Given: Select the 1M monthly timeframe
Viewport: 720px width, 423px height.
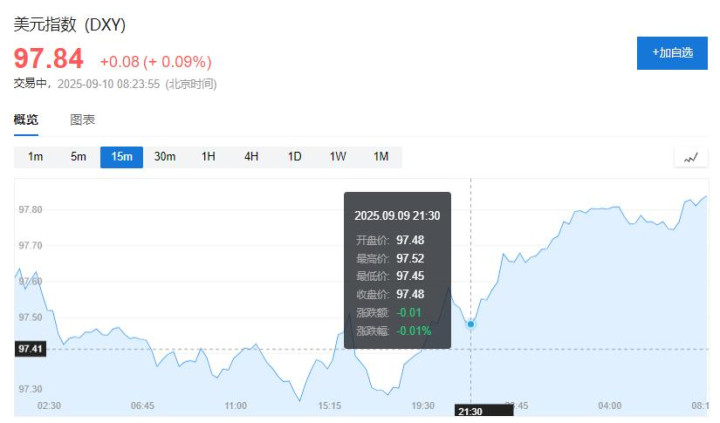Looking at the screenshot, I should [381, 157].
